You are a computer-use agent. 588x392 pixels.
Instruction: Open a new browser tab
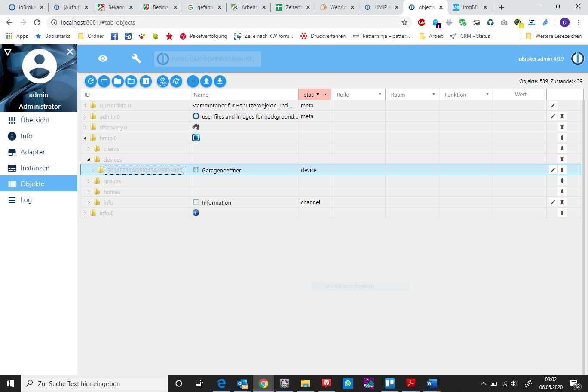point(501,7)
